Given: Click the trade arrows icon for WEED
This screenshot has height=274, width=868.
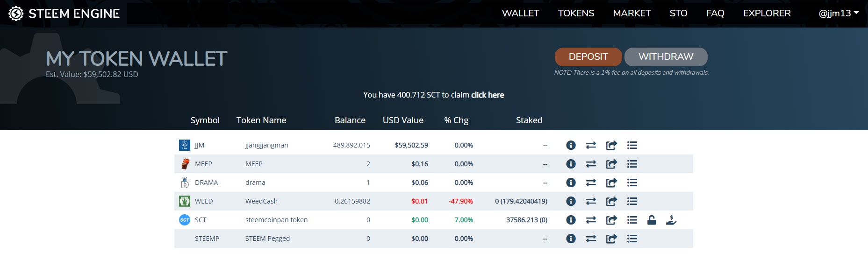Looking at the screenshot, I should (591, 201).
